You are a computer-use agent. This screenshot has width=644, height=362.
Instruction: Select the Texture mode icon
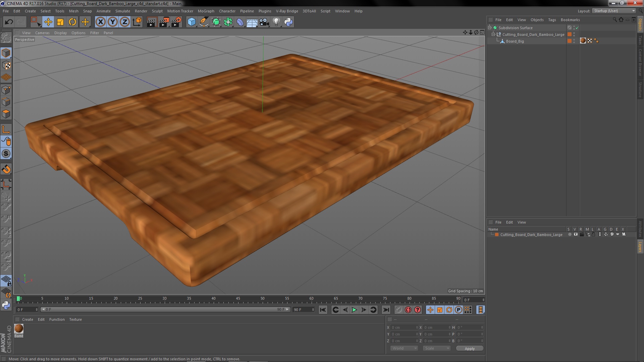pyautogui.click(x=6, y=65)
